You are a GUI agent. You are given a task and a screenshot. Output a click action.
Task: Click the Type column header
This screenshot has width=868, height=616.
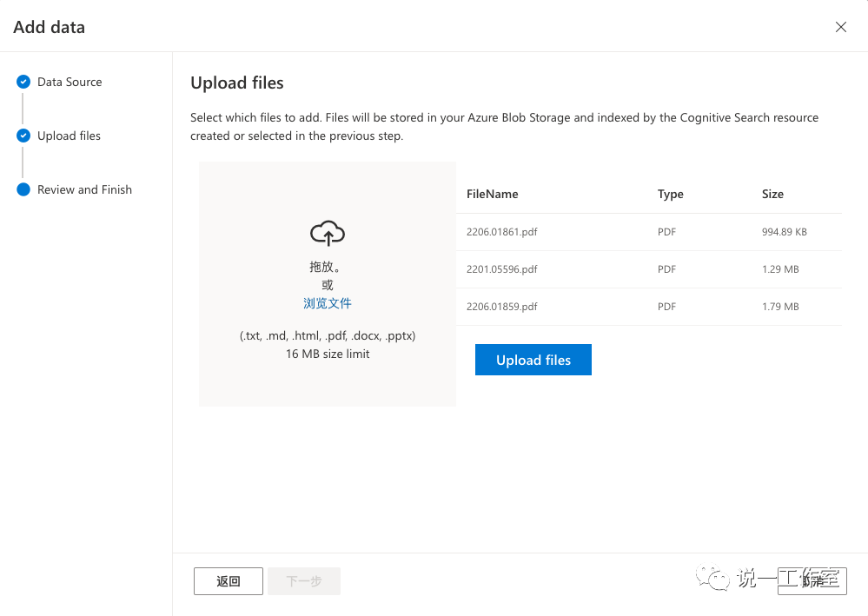pos(670,194)
